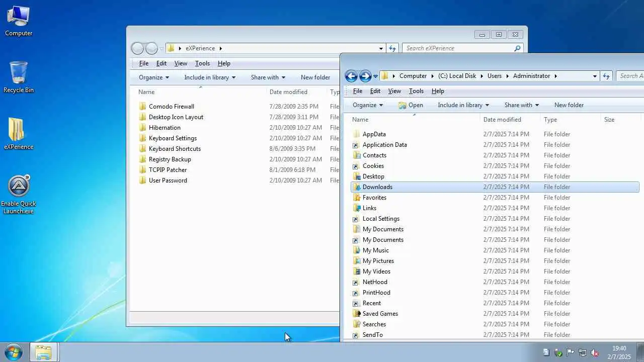The height and width of the screenshot is (362, 644).
Task: Sort by Date modified in Administrator window
Action: (510, 120)
